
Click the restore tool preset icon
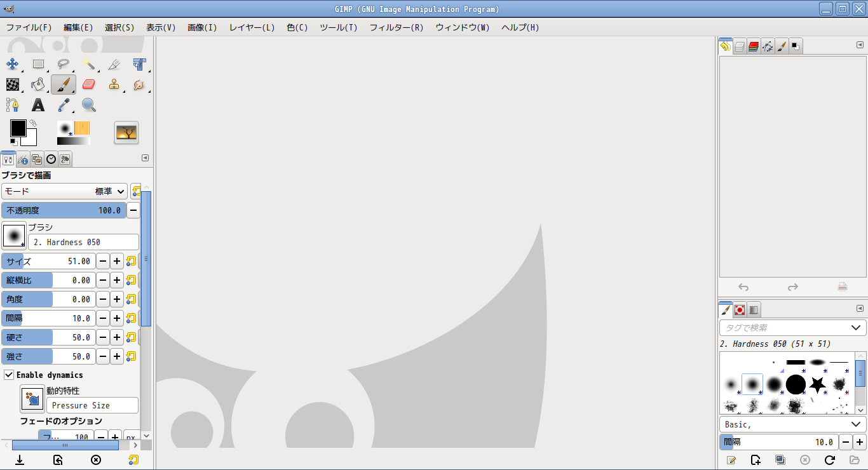[x=58, y=460]
